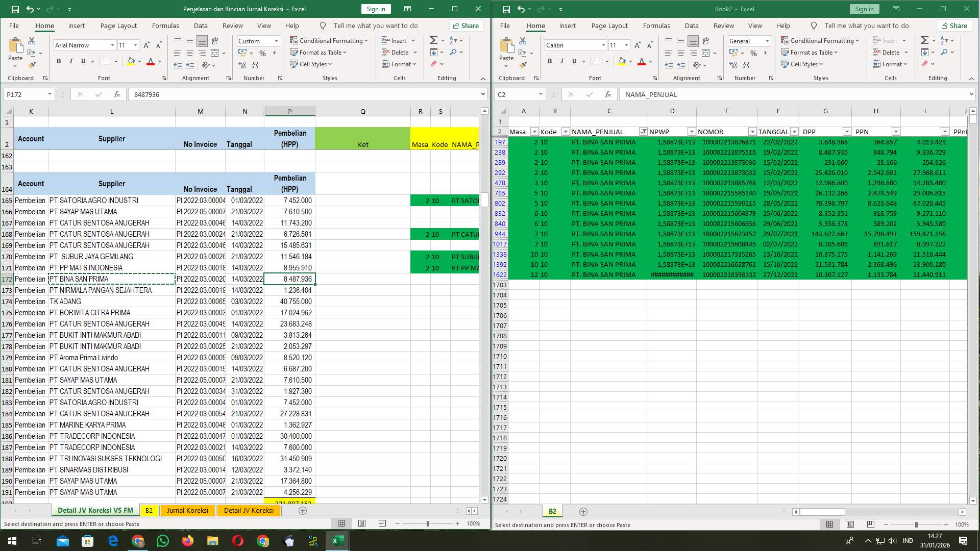Switch to the Jurnal Koreksi sheet tab

pos(187,510)
